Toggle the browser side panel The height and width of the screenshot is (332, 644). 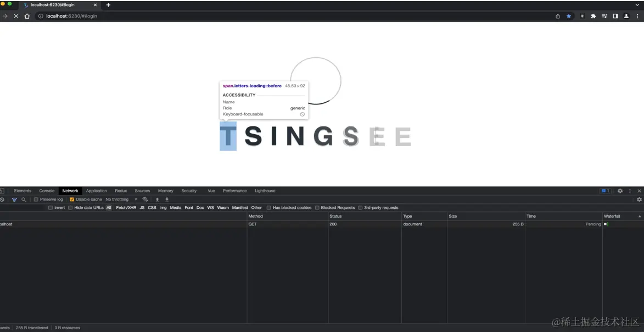615,16
